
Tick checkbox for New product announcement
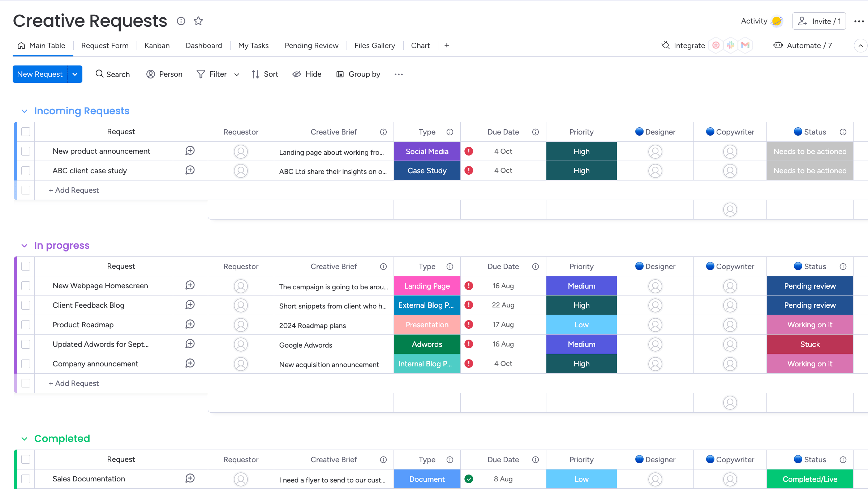point(26,151)
